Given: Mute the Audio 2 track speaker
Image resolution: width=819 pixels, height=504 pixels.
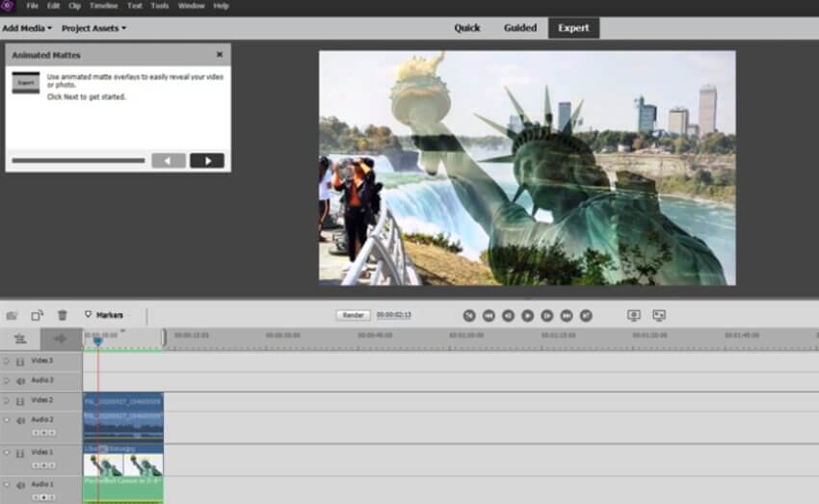Looking at the screenshot, I should pos(20,420).
